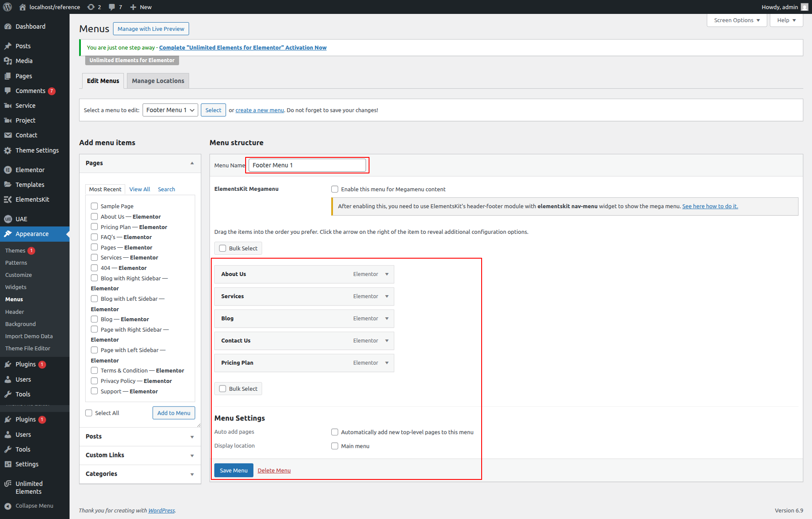Open the site home icon in admin bar
Image resolution: width=812 pixels, height=519 pixels.
pyautogui.click(x=23, y=7)
